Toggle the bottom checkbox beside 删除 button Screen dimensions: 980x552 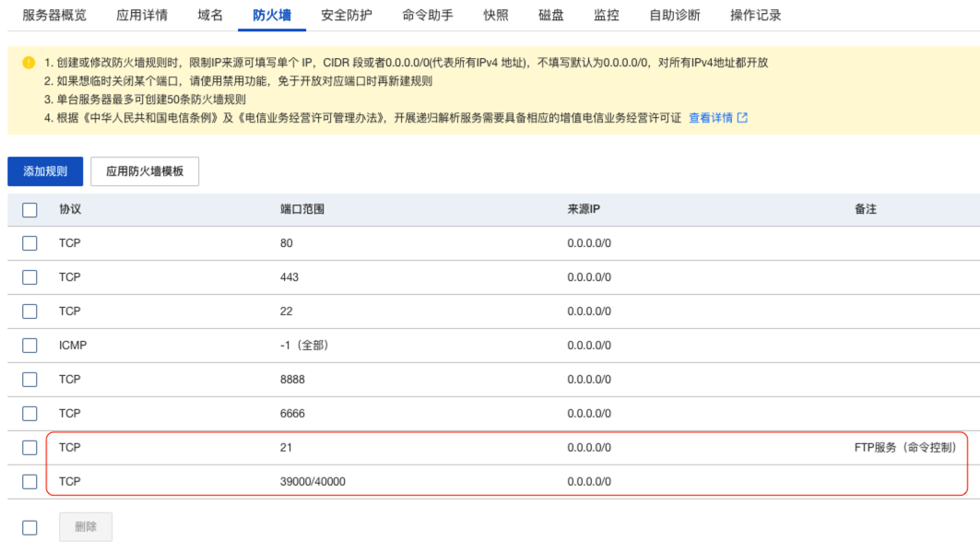[30, 527]
